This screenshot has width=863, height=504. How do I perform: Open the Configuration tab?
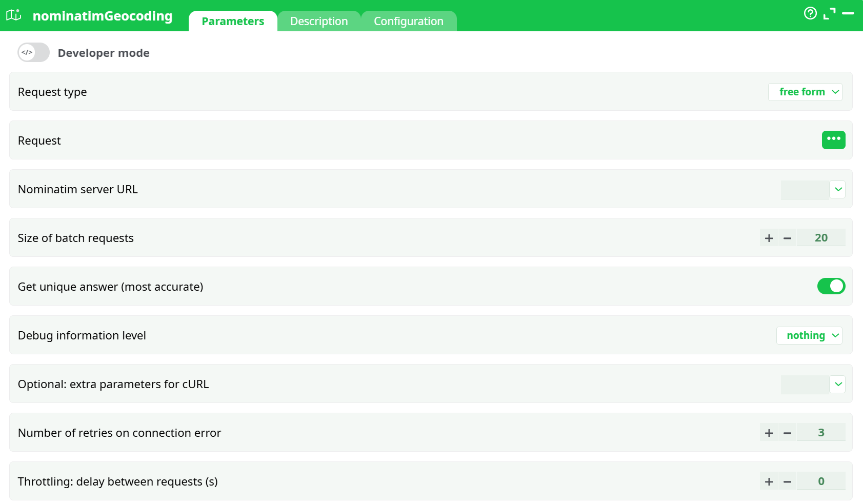click(409, 21)
